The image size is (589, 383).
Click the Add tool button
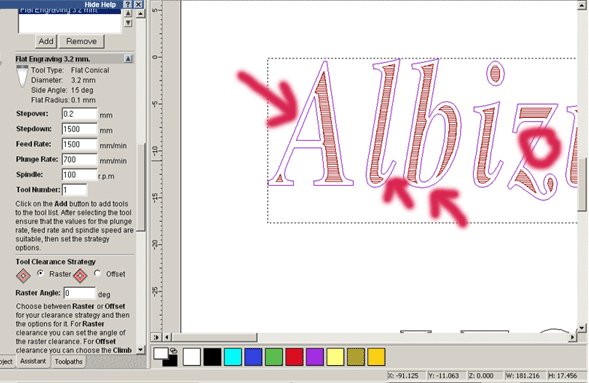point(46,41)
